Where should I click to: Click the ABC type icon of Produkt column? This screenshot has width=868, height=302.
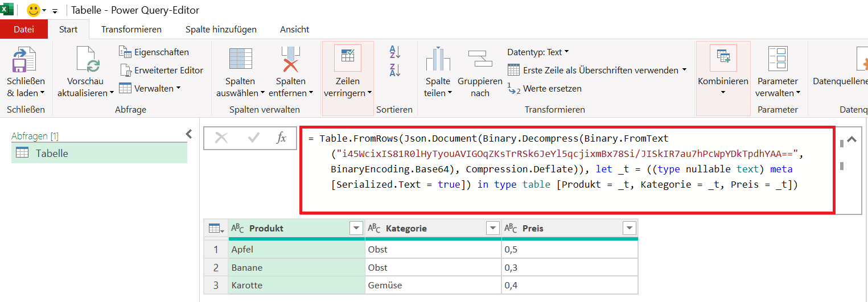237,228
